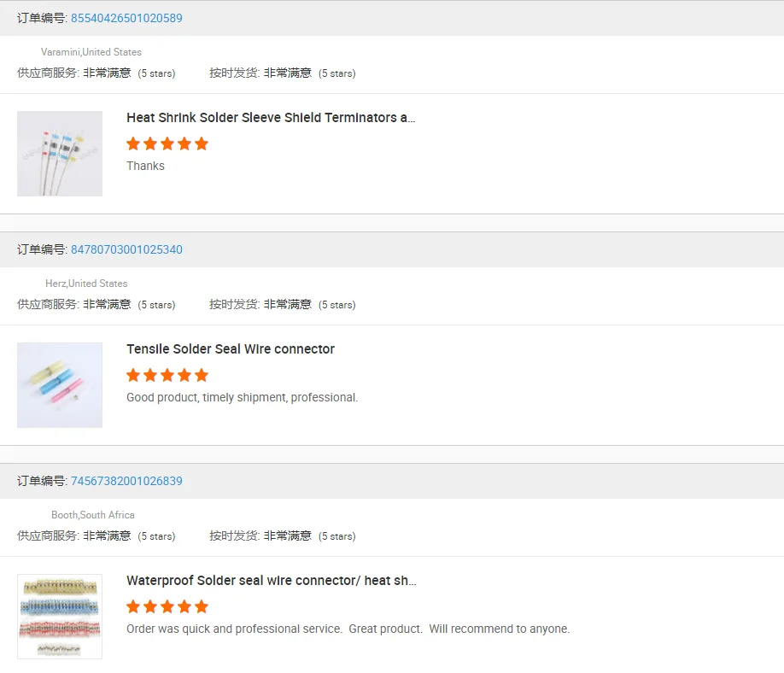Click the orange star rating above the "Thanks" review

point(167,143)
